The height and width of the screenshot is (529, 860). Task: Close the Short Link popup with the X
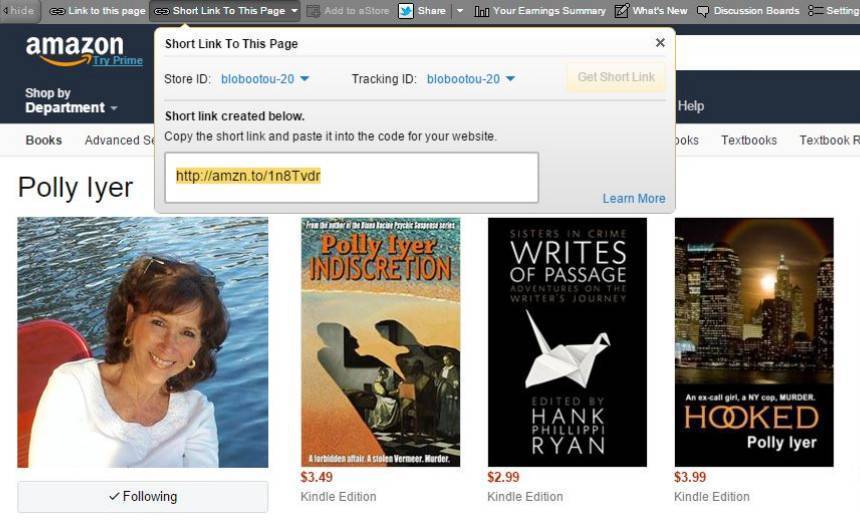660,43
